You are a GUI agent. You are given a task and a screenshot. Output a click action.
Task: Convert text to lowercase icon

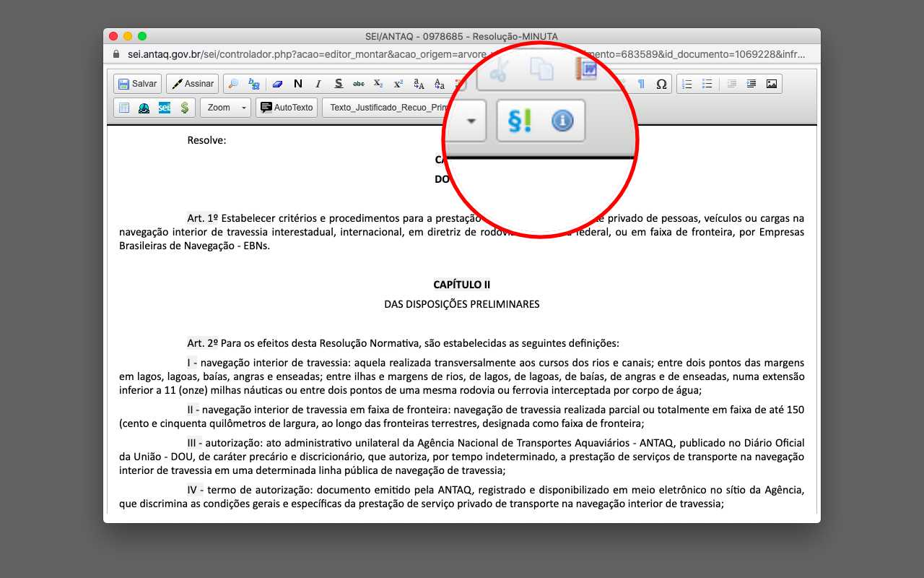click(x=440, y=84)
